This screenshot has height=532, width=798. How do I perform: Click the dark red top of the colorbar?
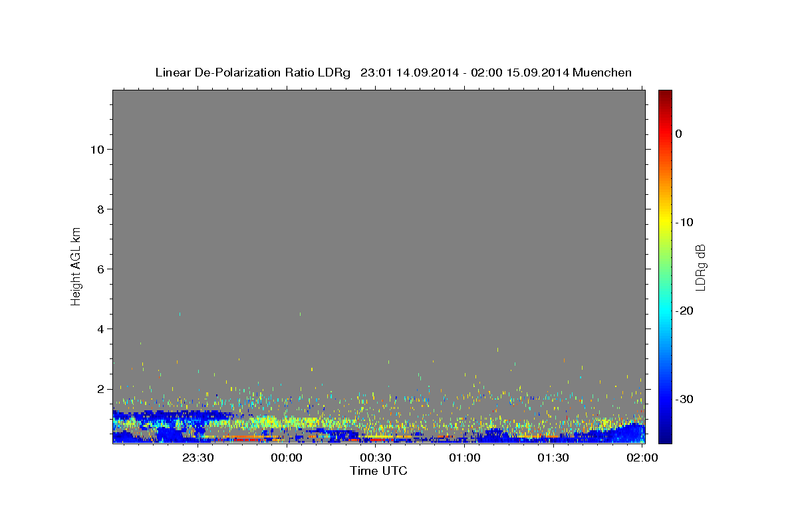[665, 96]
